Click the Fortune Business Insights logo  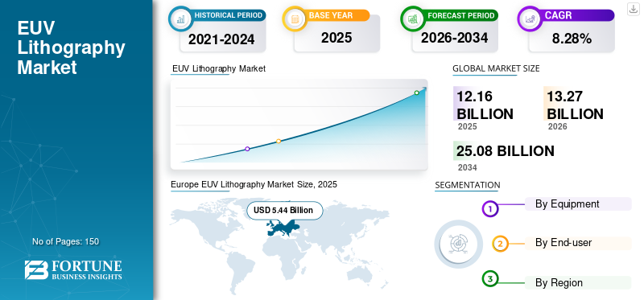[x=73, y=270]
